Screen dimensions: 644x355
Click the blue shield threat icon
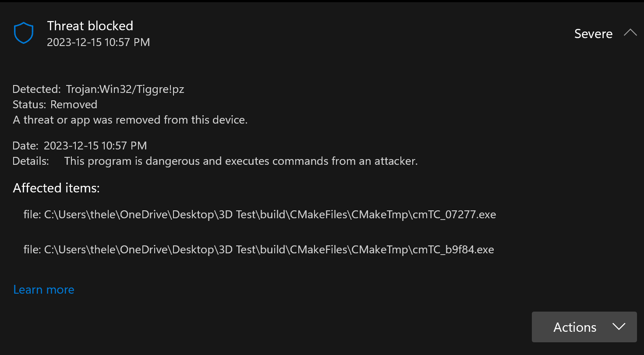click(24, 34)
